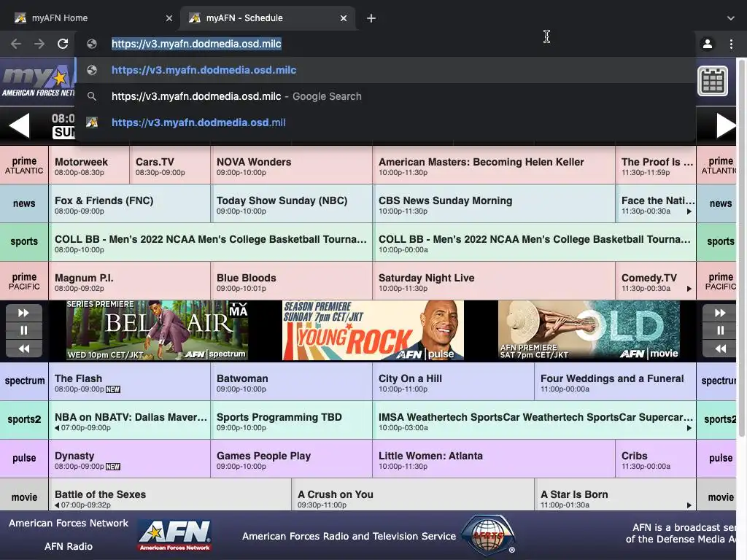Select the left pulse channel label
The width and height of the screenshot is (747, 560).
click(x=24, y=458)
